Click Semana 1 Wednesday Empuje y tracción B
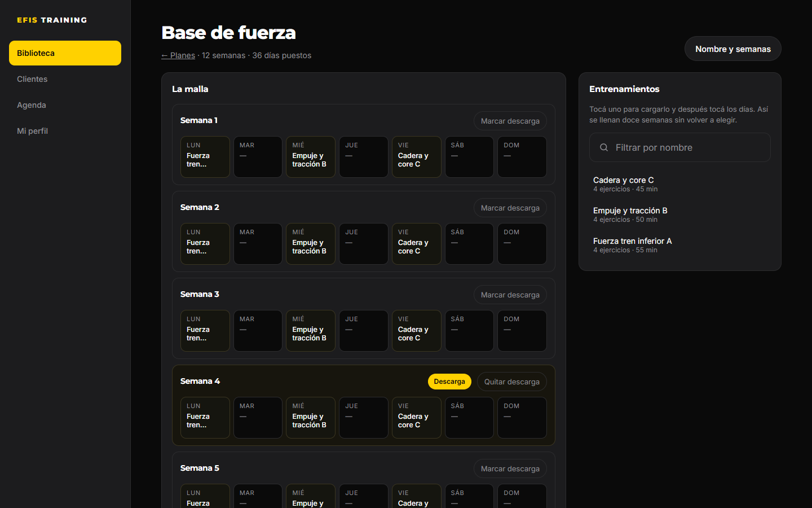 point(311,157)
